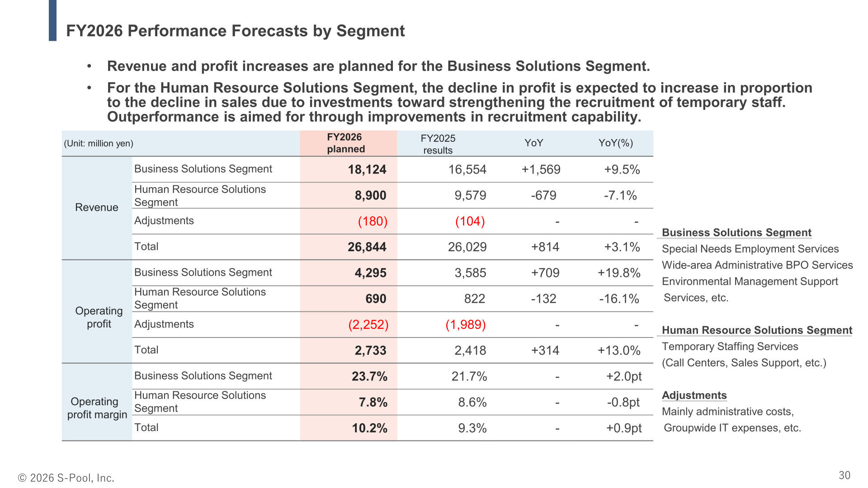Select FY2025 revenue 9,579

pyautogui.click(x=471, y=195)
